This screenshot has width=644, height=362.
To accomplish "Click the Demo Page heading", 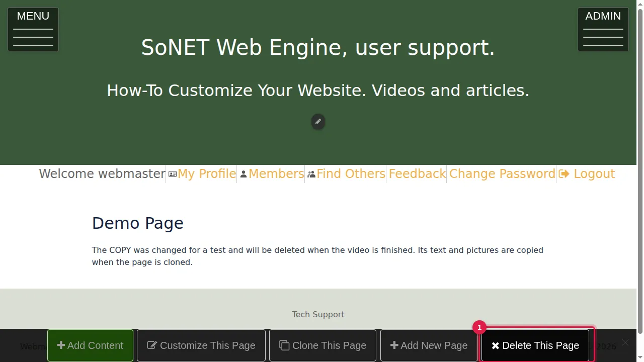I will pyautogui.click(x=138, y=223).
